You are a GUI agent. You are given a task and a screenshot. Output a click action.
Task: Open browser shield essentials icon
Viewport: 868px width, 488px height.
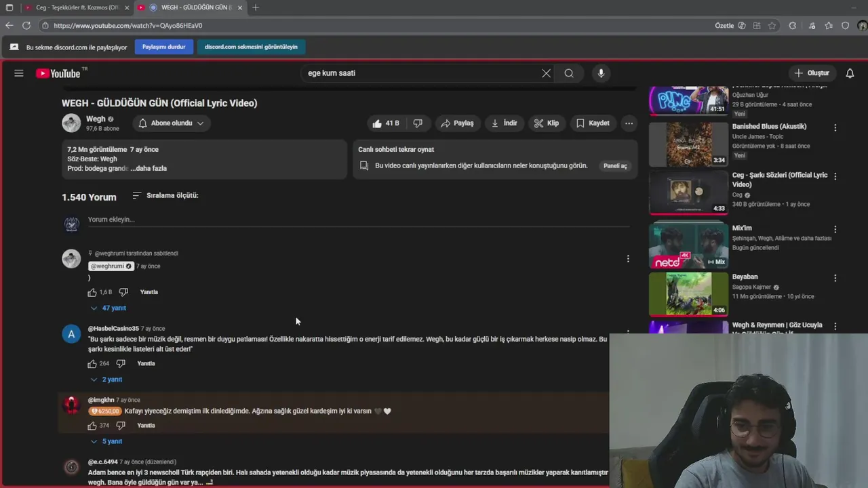tap(845, 26)
